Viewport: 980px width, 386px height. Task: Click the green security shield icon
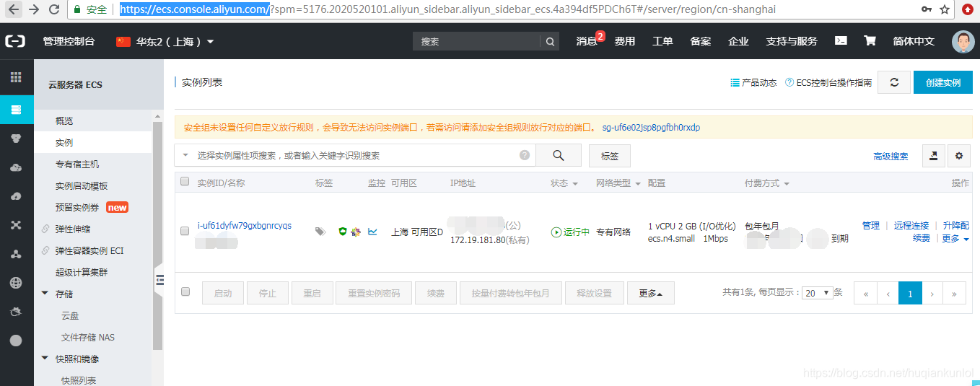pyautogui.click(x=343, y=232)
